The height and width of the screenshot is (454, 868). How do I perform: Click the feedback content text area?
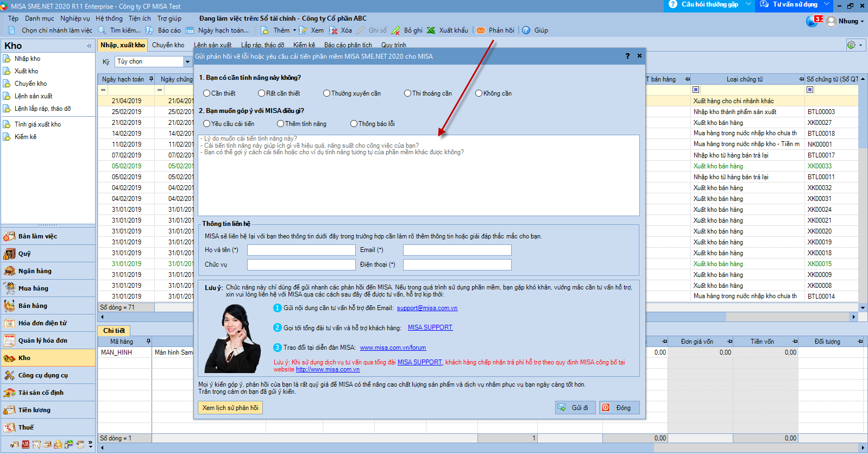click(x=419, y=175)
